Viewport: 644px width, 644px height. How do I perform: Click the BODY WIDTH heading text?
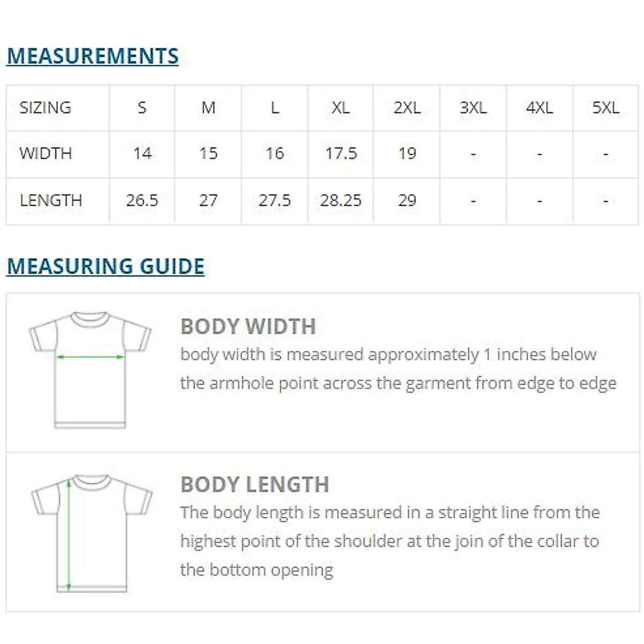pyautogui.click(x=248, y=326)
